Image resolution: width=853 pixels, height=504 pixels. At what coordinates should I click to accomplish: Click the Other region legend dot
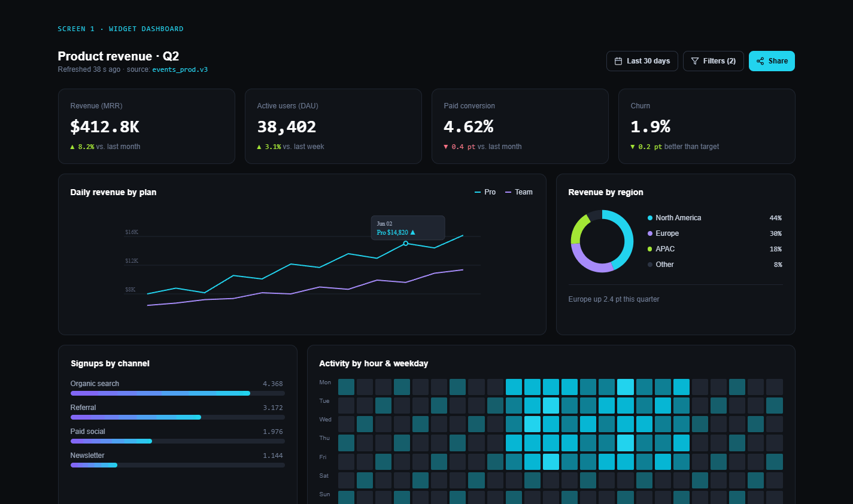coord(650,265)
